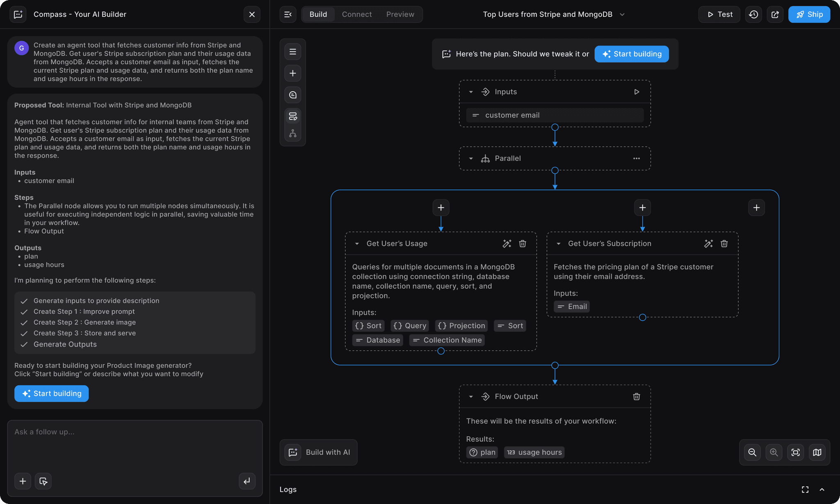Click Start building in the chat panel

point(52,394)
